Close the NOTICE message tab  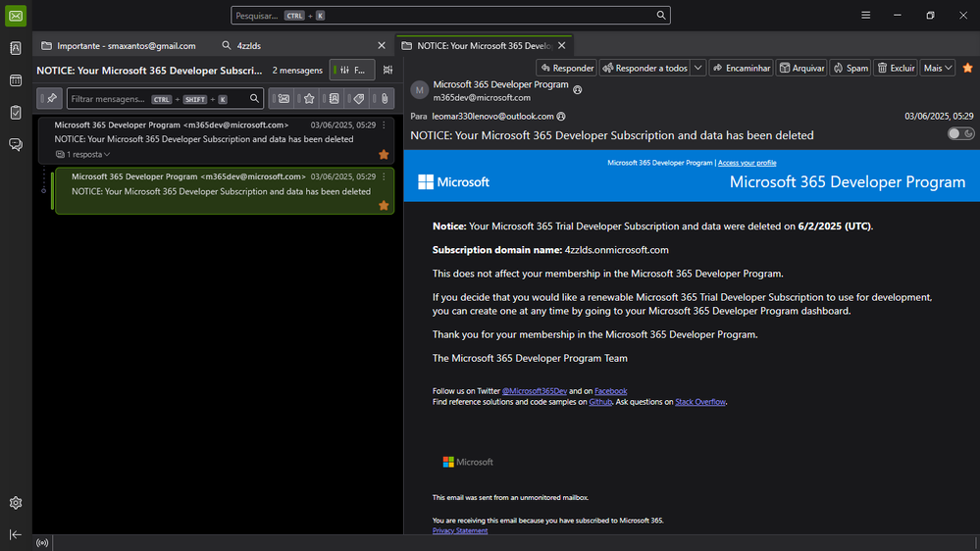pos(561,46)
